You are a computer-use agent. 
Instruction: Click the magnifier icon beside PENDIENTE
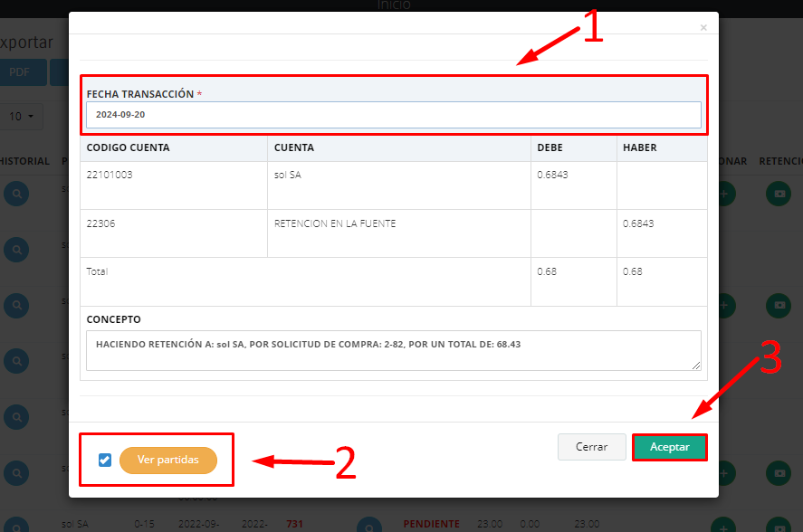(369, 526)
